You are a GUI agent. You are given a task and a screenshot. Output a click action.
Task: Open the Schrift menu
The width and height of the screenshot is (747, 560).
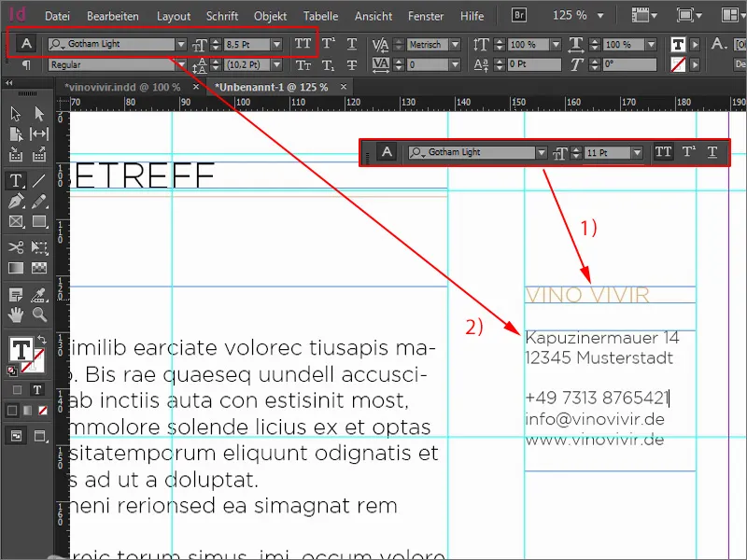tap(222, 16)
